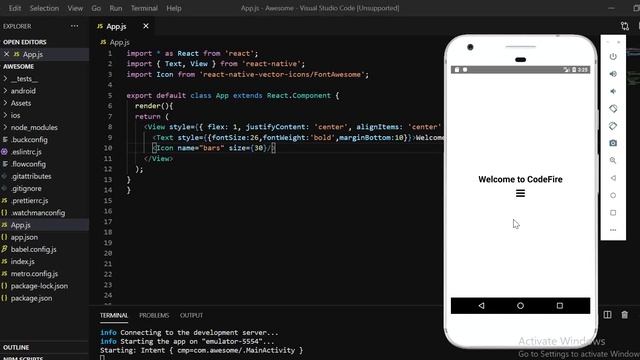
Task: Close App.js in Open Editors list
Action: 6,54
